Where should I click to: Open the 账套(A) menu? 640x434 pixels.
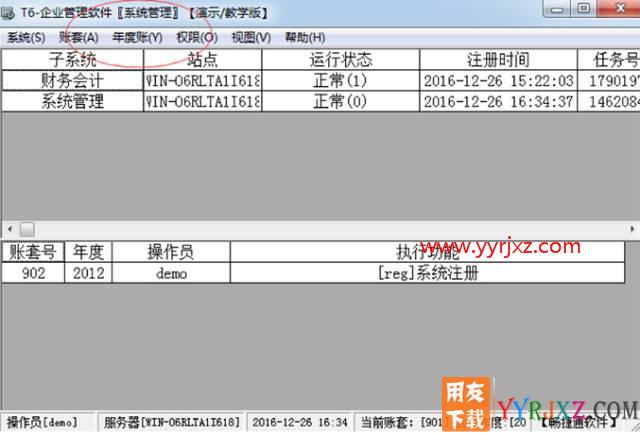[x=78, y=38]
